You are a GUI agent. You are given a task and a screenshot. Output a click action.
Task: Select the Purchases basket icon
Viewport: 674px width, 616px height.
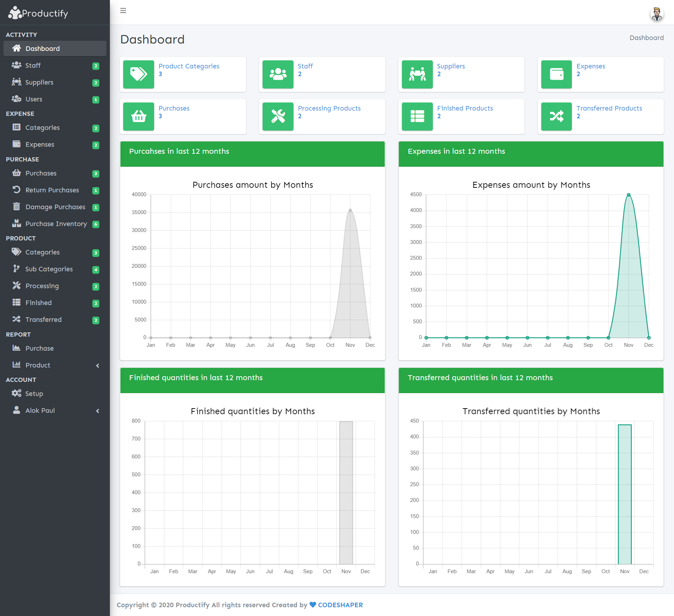(x=16, y=173)
